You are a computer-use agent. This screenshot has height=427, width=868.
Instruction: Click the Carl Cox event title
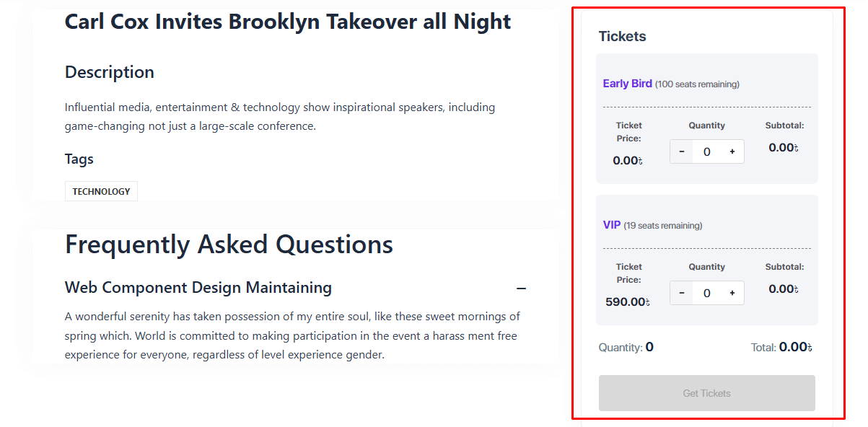(x=288, y=22)
